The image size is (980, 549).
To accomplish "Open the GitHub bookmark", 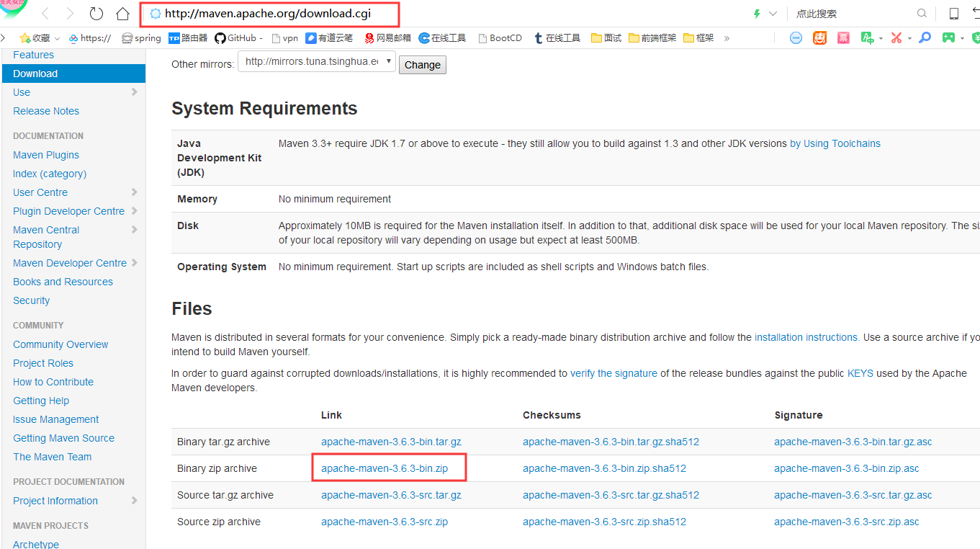I will pyautogui.click(x=238, y=38).
